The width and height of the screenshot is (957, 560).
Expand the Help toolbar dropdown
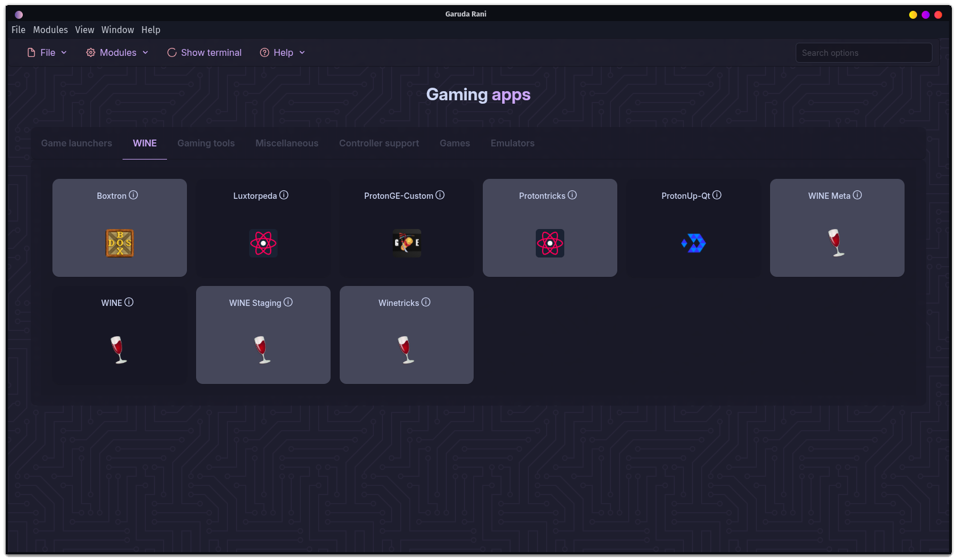pos(283,52)
